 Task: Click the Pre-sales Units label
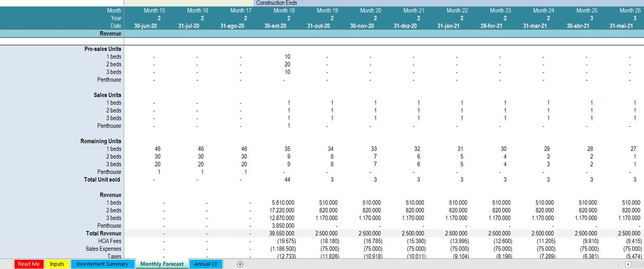click(103, 49)
